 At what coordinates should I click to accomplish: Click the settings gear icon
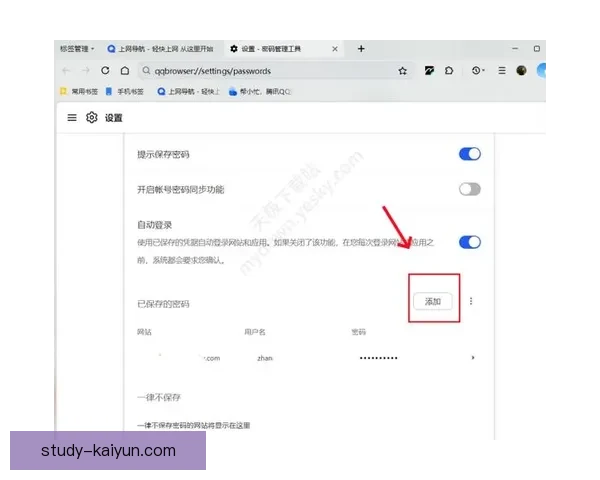coord(91,118)
